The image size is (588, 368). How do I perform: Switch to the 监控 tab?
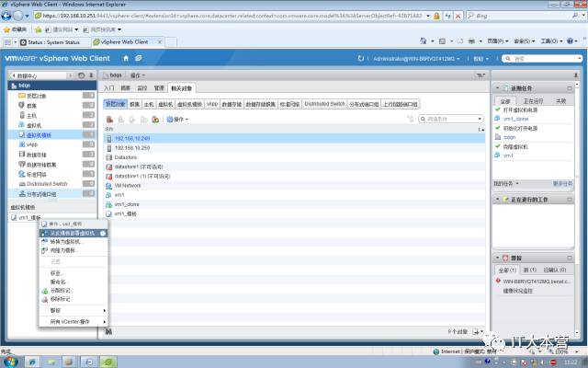point(142,88)
